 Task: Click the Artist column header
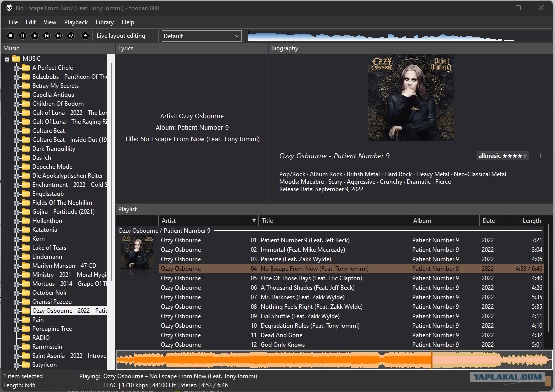pyautogui.click(x=201, y=221)
